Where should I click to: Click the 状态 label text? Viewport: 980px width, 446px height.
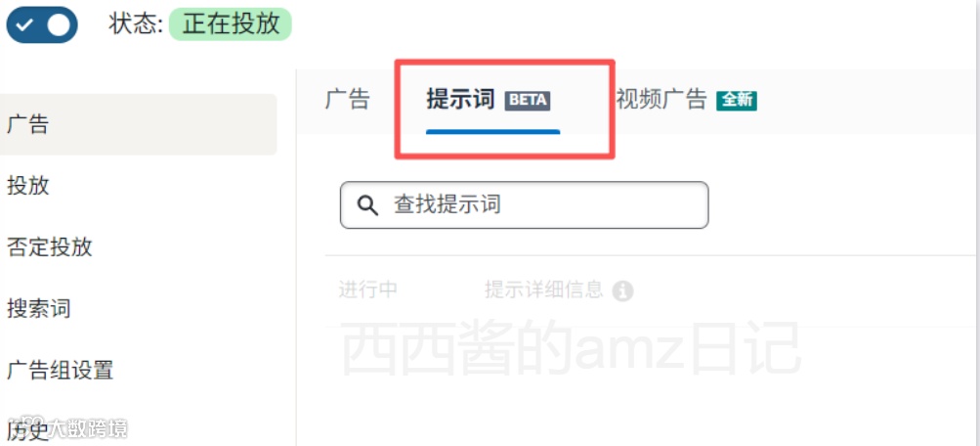click(136, 24)
